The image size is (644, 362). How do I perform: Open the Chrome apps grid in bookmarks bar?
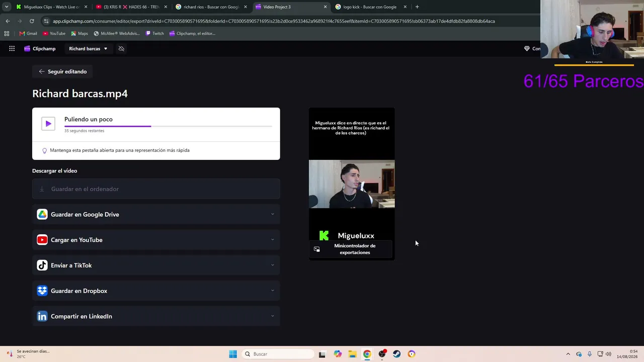(x=7, y=34)
